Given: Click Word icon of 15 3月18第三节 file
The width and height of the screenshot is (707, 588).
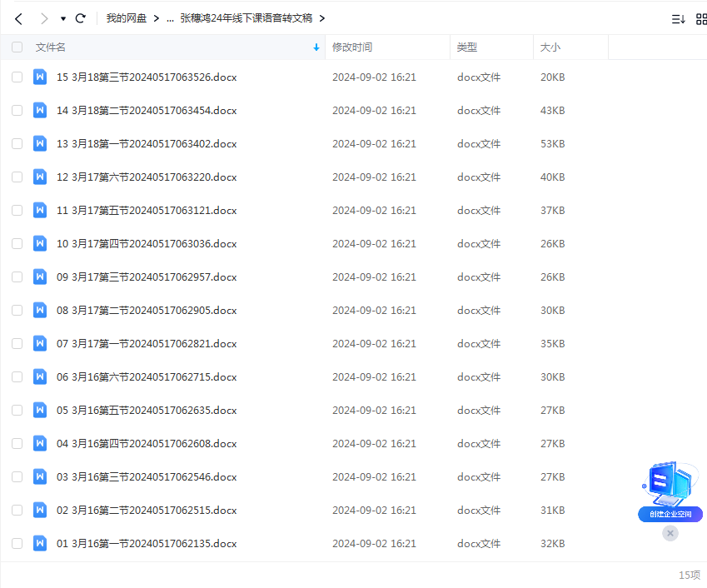Looking at the screenshot, I should 40,77.
